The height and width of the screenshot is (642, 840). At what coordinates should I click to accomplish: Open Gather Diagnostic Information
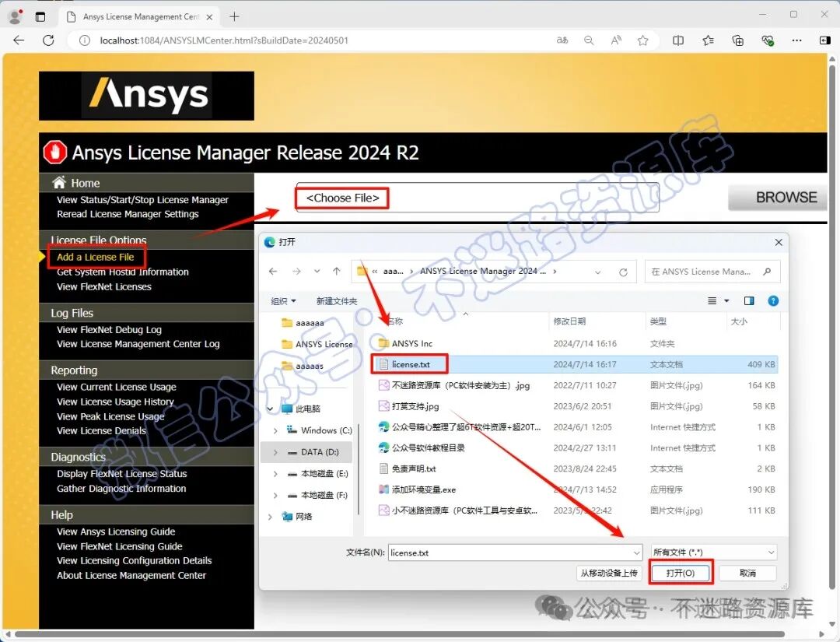pyautogui.click(x=121, y=488)
